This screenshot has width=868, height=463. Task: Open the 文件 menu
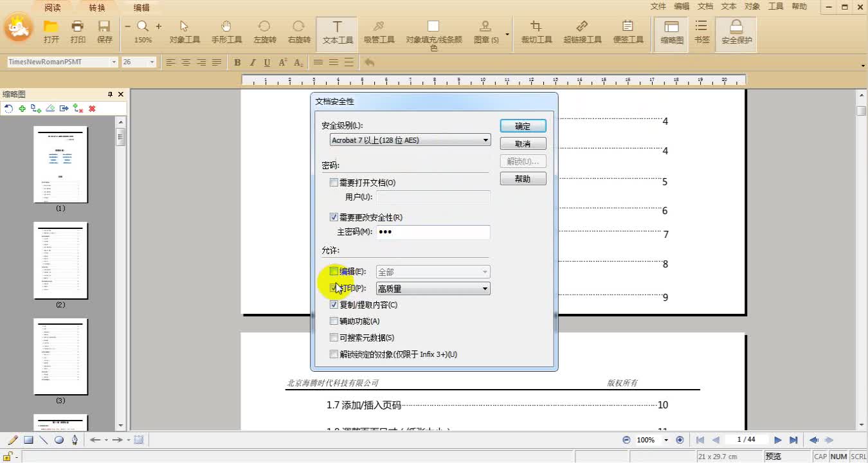[x=657, y=6]
